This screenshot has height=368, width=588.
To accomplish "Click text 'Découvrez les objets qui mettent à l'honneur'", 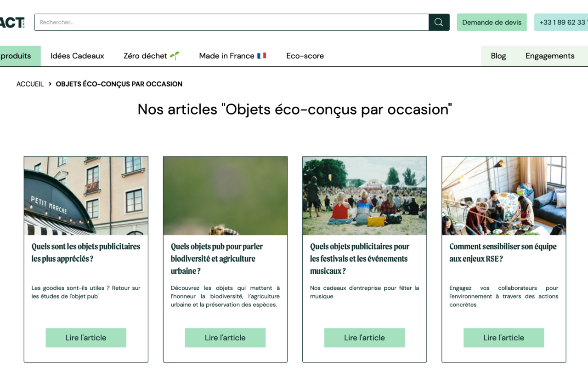I will click(225, 292).
